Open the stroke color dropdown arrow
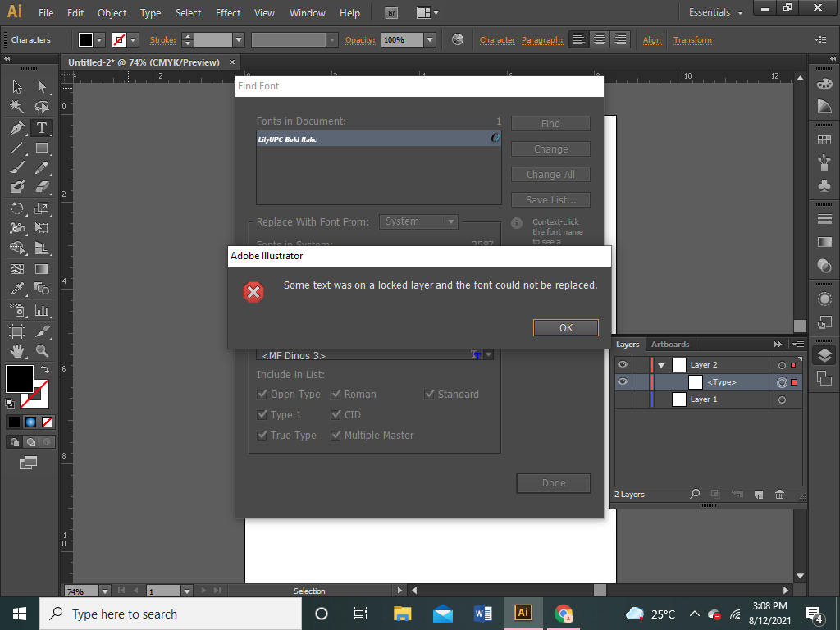The width and height of the screenshot is (840, 630). (x=132, y=39)
